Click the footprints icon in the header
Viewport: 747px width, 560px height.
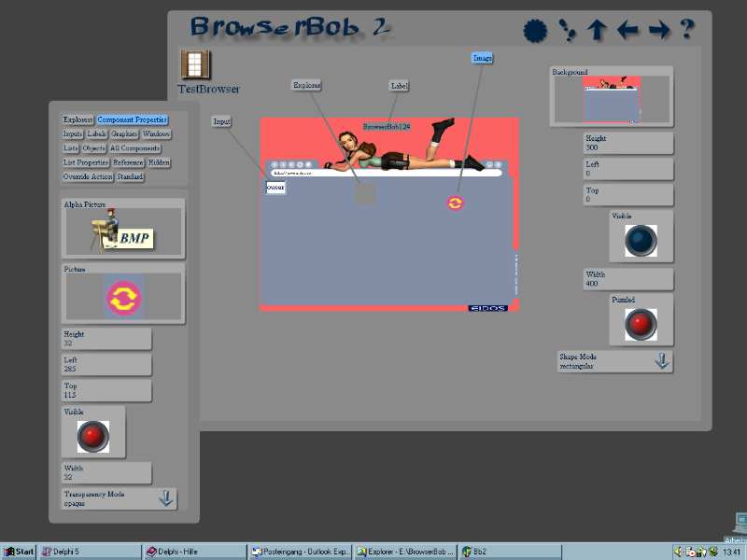coord(567,30)
